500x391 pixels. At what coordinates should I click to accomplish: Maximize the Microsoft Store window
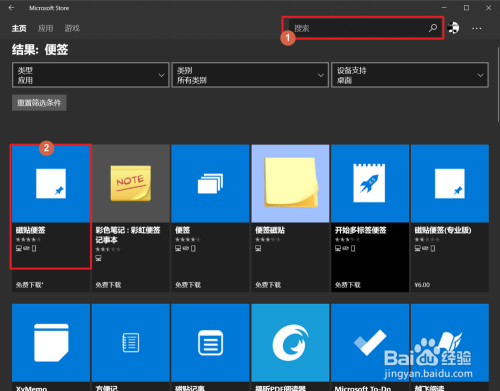point(466,8)
